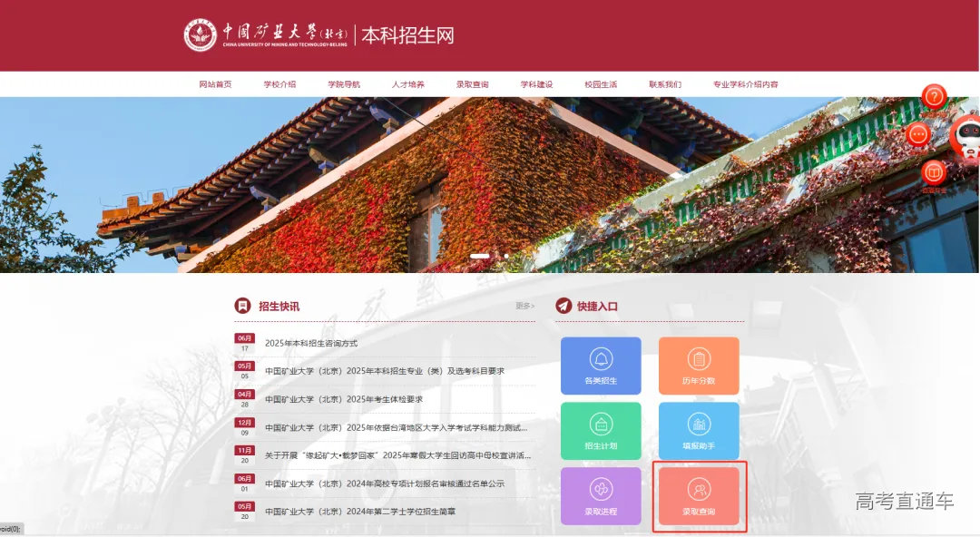Viewport: 980px width, 537px height.
Task: Select the bell icon on 各类招生 card
Action: point(601,357)
